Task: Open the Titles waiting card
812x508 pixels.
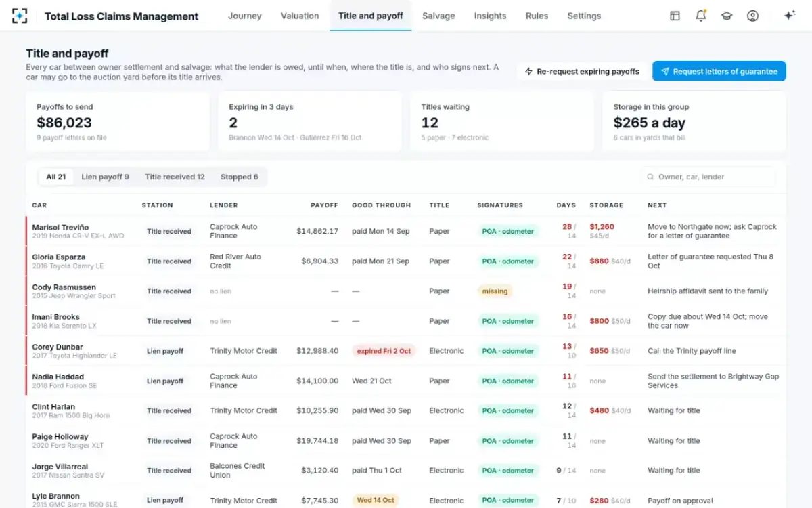Action: [502, 122]
